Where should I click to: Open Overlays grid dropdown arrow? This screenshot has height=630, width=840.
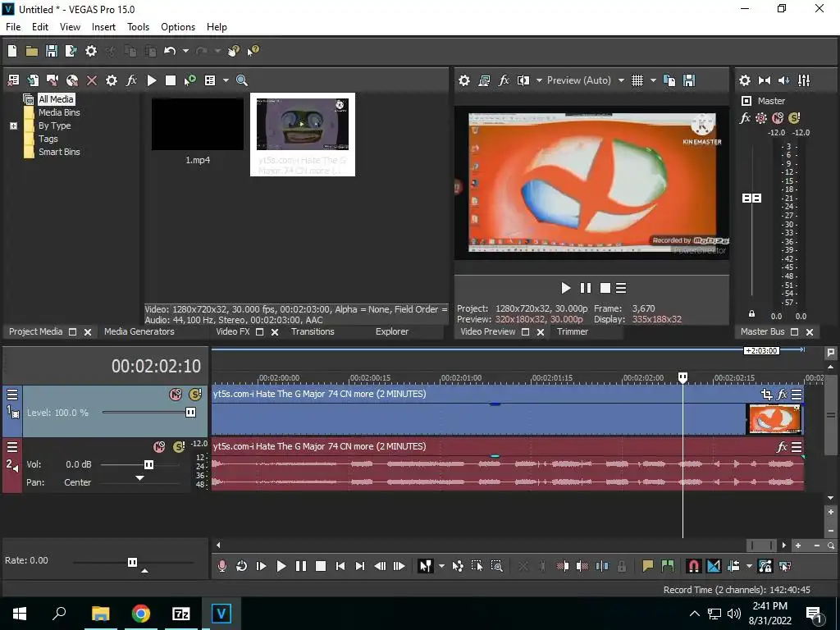point(653,80)
